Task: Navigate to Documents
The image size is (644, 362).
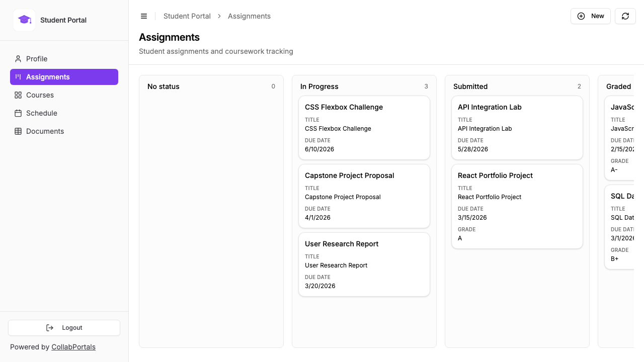Action: click(64, 131)
